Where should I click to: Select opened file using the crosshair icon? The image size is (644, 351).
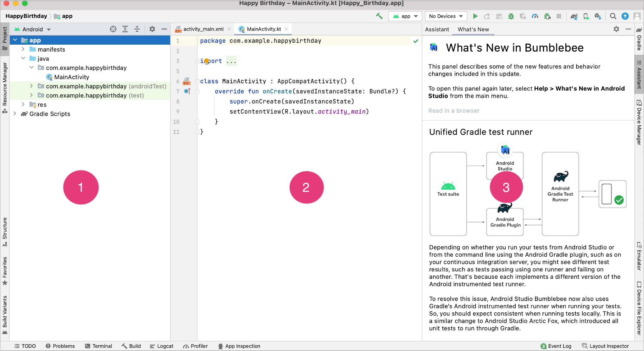point(113,29)
